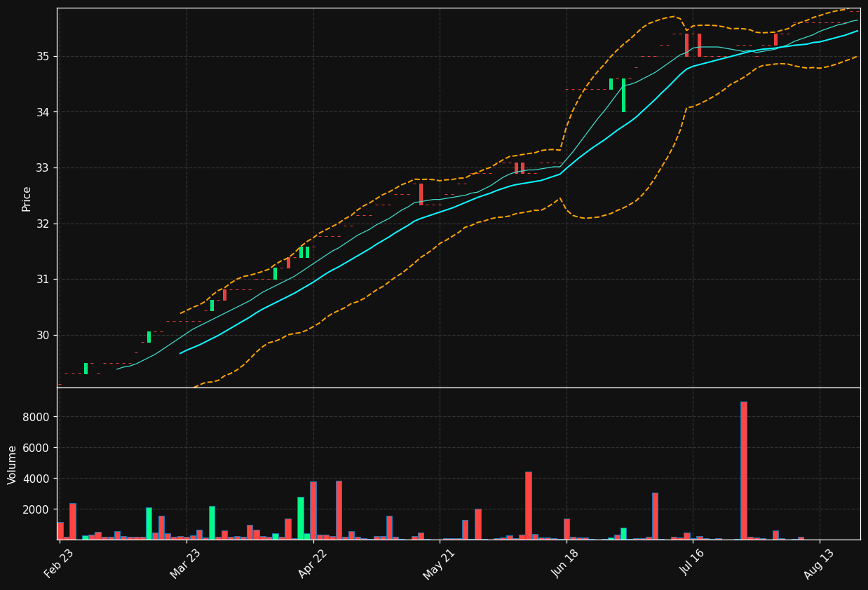Screen dimensions: 868x590
Task: Click the 6000 volume axis tick
Action: (37, 448)
